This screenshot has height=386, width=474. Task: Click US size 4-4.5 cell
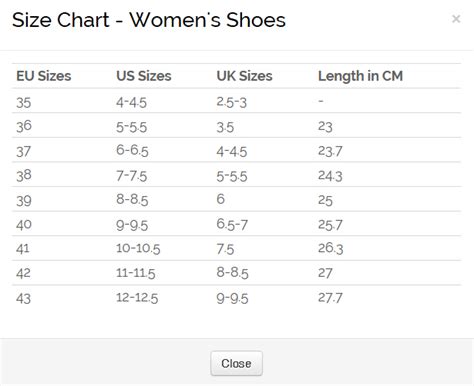[x=131, y=102]
